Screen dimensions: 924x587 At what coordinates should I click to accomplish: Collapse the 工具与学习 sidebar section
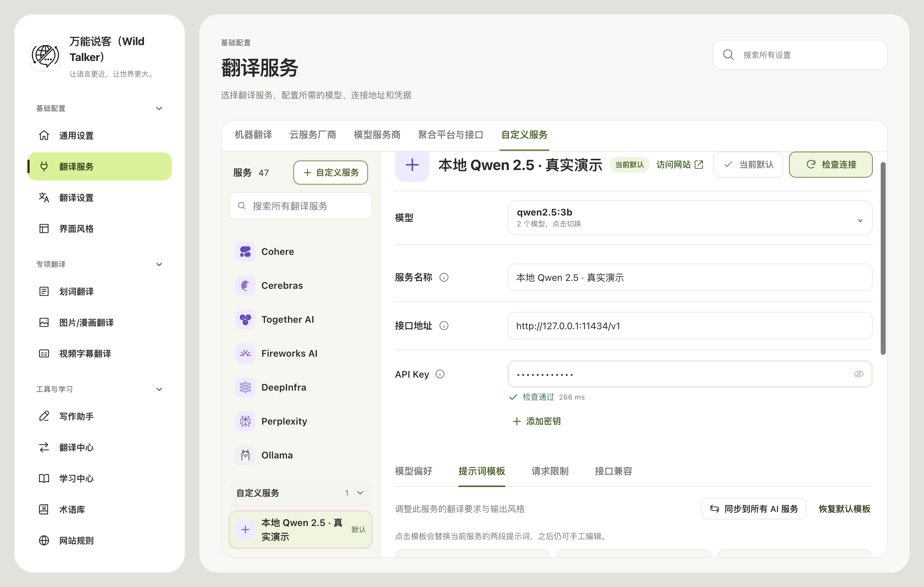click(159, 389)
